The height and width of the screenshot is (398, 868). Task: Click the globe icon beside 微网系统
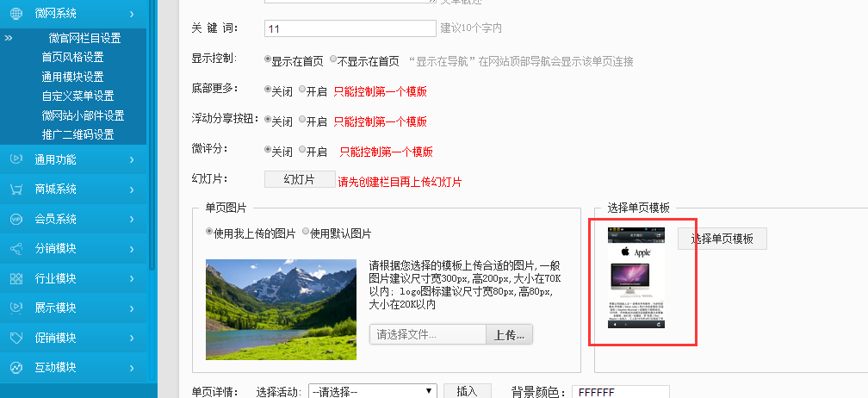15,14
